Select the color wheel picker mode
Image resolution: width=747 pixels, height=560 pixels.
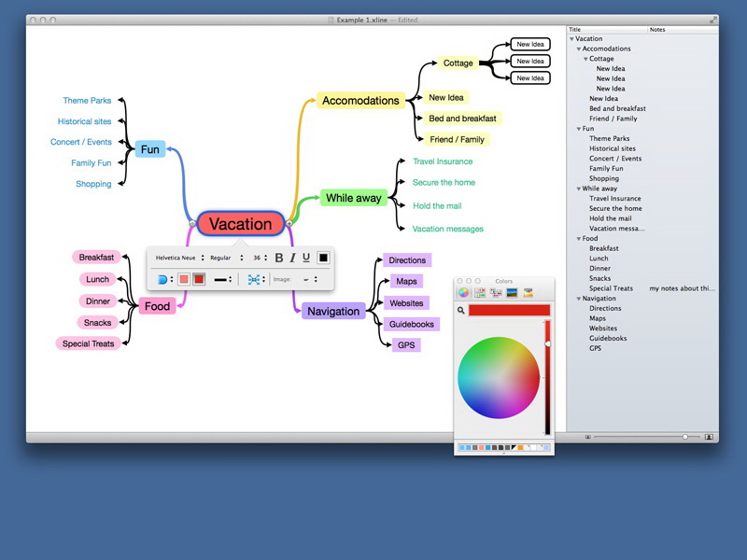tap(463, 293)
